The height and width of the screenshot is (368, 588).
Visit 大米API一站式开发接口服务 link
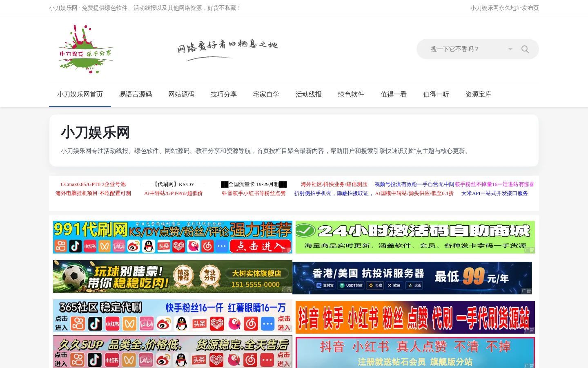494,193
